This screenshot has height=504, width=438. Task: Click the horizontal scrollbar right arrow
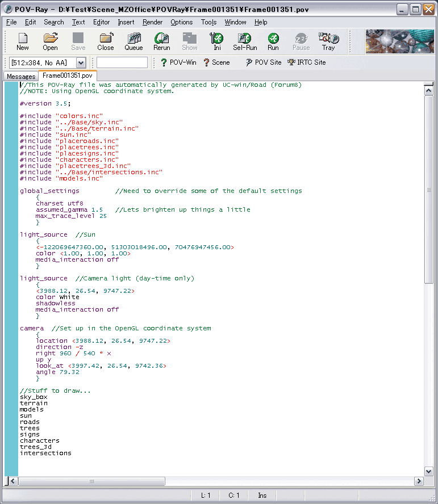pyautogui.click(x=419, y=481)
